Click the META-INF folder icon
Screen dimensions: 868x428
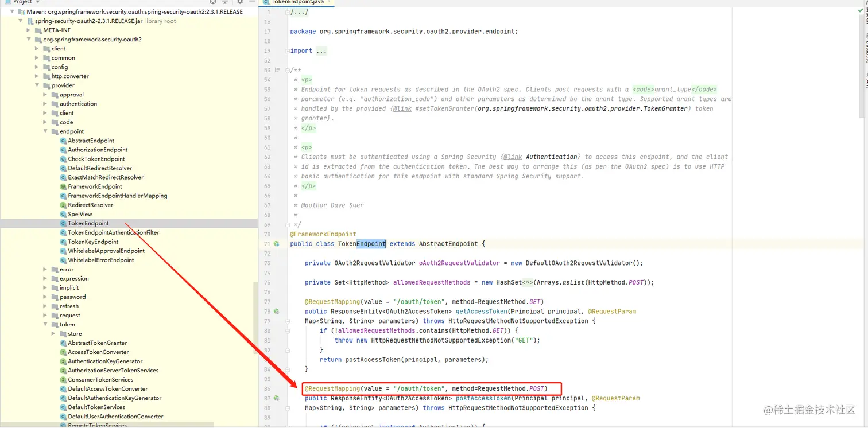pos(38,30)
